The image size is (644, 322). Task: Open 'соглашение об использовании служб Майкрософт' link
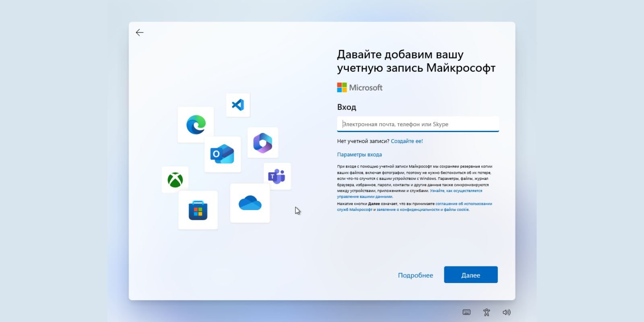click(415, 206)
